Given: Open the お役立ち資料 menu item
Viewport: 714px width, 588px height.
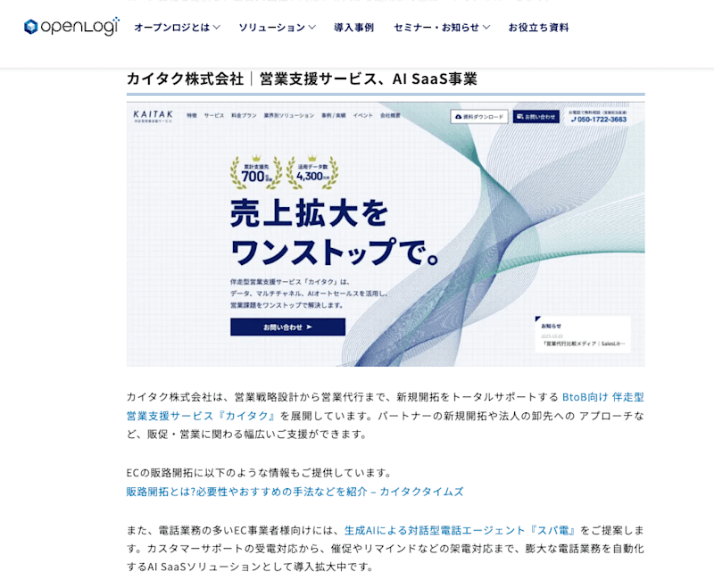Looking at the screenshot, I should tap(538, 28).
